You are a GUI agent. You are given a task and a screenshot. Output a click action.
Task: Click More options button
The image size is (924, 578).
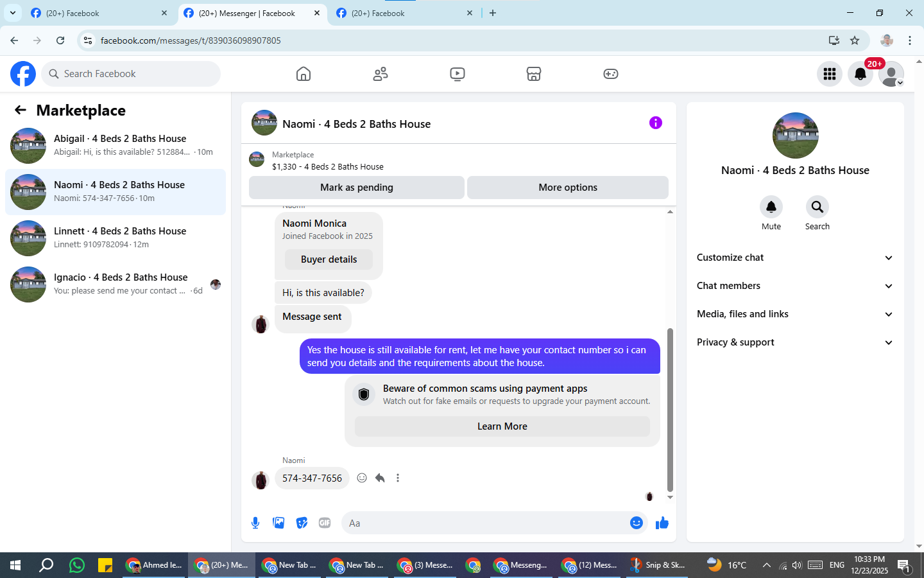(x=568, y=188)
